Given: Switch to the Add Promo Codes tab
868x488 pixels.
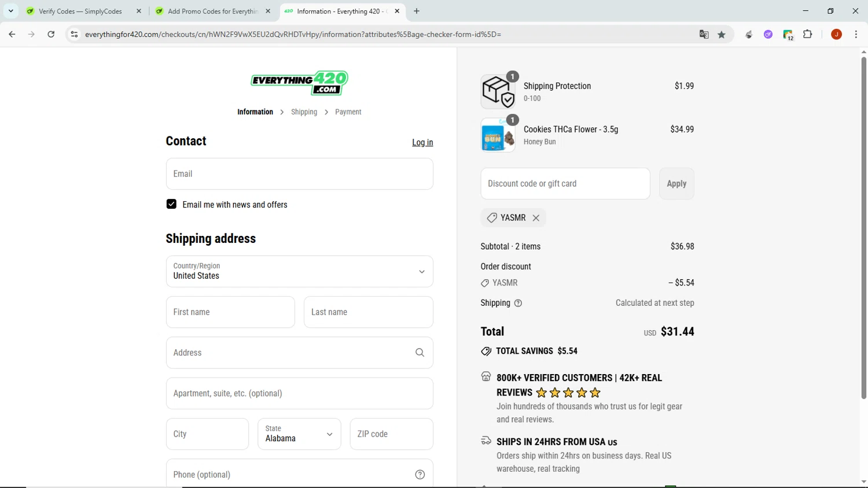Looking at the screenshot, I should (212, 11).
